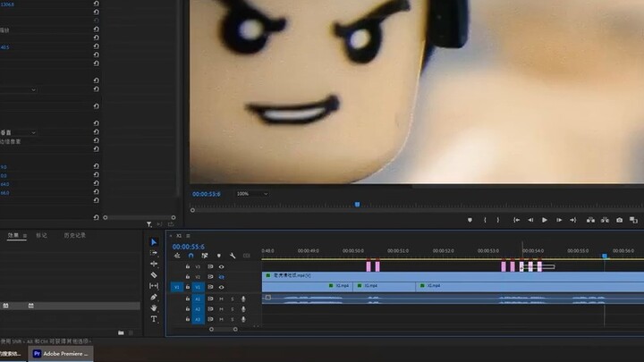Go to Out point

click(573, 220)
